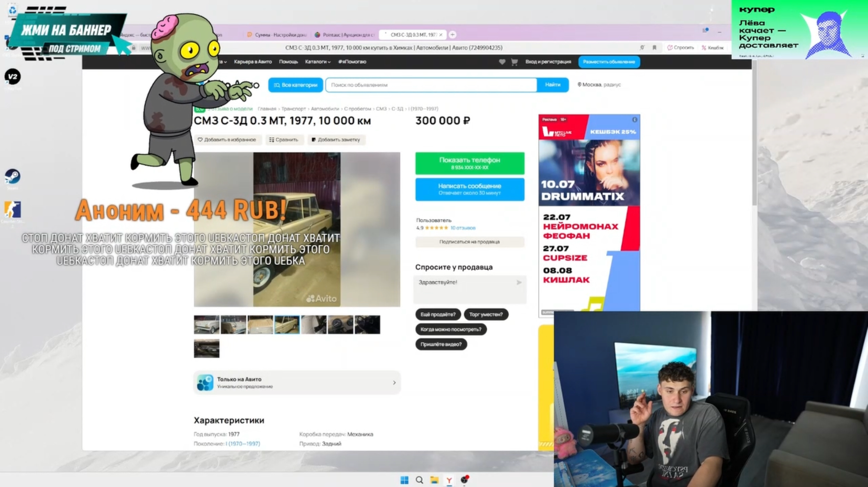Click the ad info icon on MTS Live banner

click(x=635, y=120)
